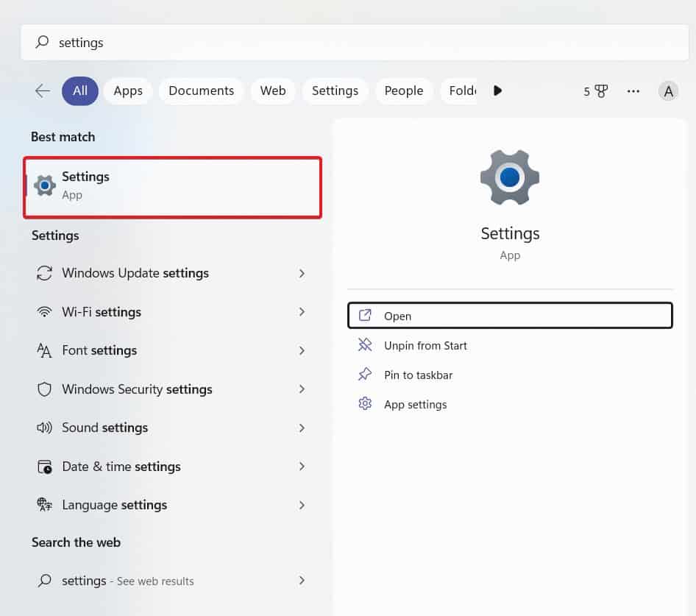
Task: Switch to the Apps filter tab
Action: click(128, 91)
